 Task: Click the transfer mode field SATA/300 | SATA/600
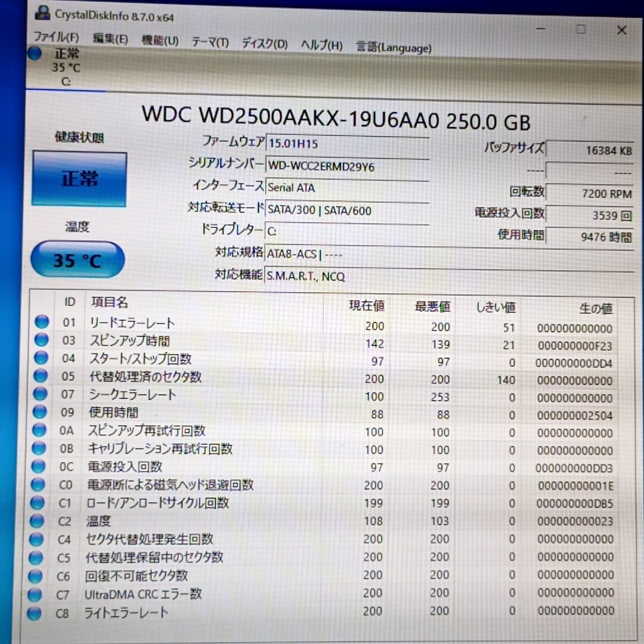(x=348, y=210)
